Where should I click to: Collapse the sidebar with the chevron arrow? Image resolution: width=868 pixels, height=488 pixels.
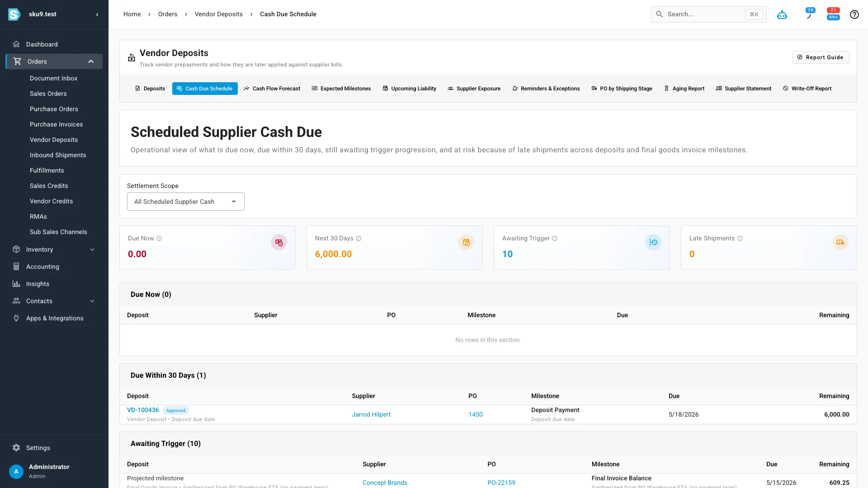point(97,14)
